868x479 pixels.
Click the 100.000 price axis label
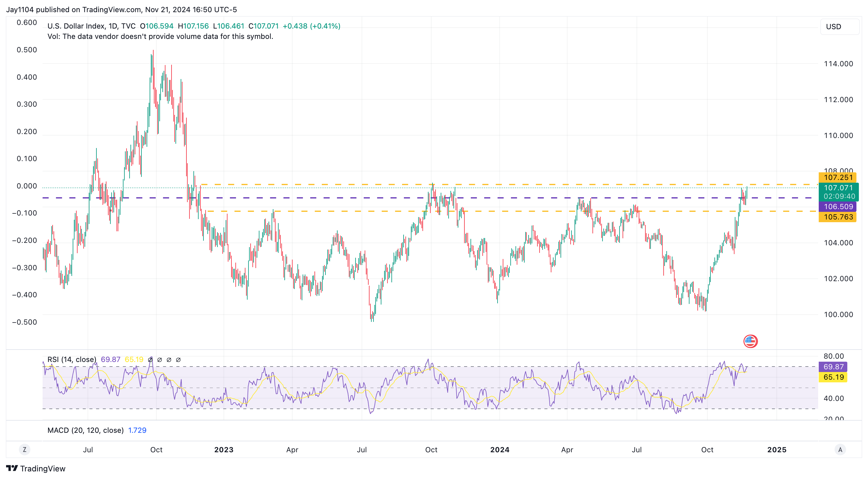tap(838, 315)
